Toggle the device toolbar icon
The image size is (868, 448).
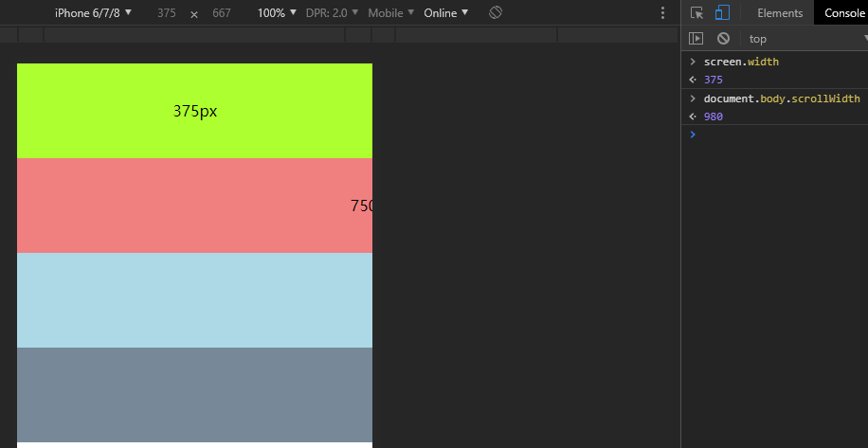click(x=722, y=12)
